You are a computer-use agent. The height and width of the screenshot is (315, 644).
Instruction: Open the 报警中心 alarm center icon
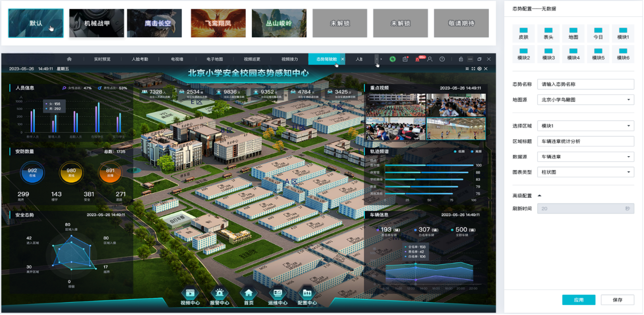[219, 295]
